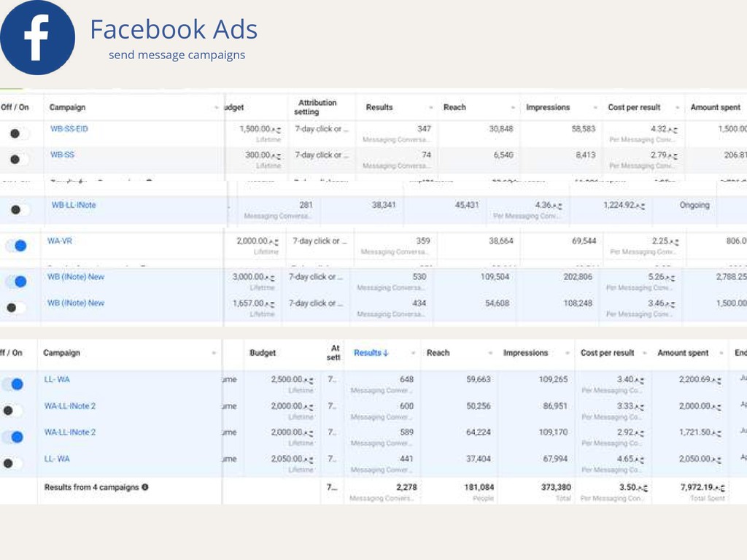Image resolution: width=747 pixels, height=560 pixels.
Task: Open Results column dropdown in the WB-SS-EID table
Action: tap(430, 108)
